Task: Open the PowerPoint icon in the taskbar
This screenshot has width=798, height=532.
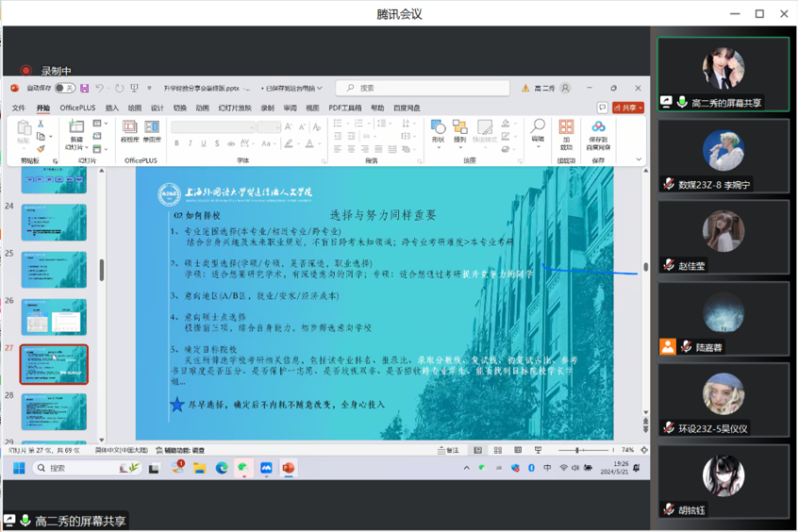Action: pyautogui.click(x=288, y=468)
